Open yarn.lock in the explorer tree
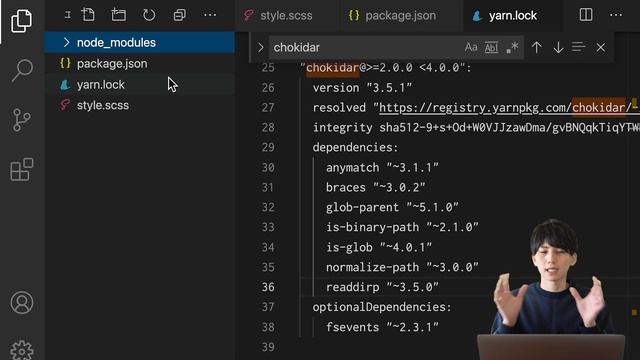Viewport: 640px width, 360px height. click(x=140, y=84)
